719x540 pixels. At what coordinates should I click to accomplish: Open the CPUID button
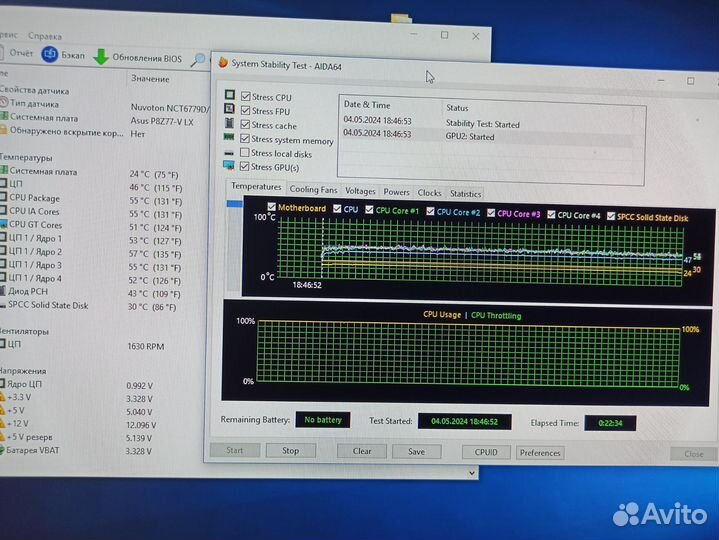click(486, 452)
